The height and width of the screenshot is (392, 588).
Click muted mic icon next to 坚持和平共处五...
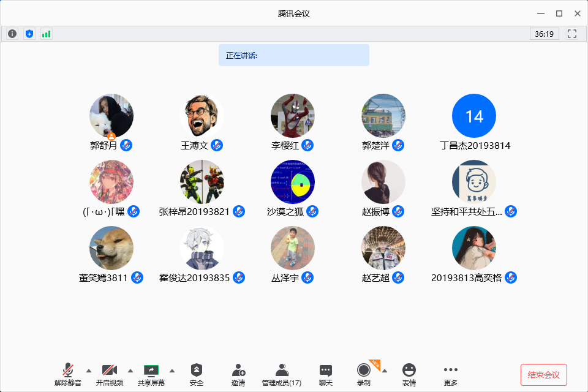(x=511, y=211)
